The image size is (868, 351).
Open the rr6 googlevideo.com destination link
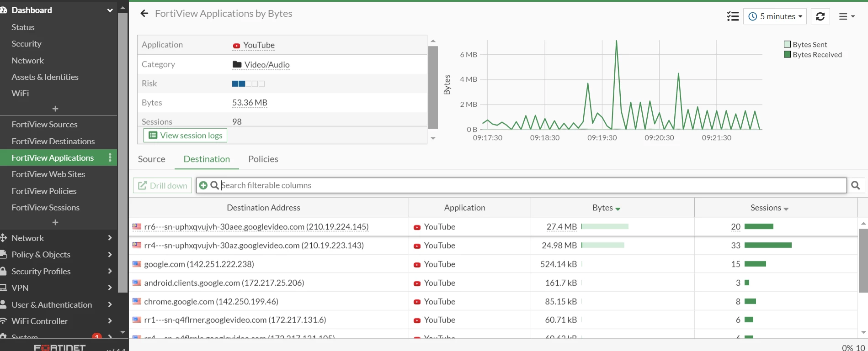coord(256,227)
